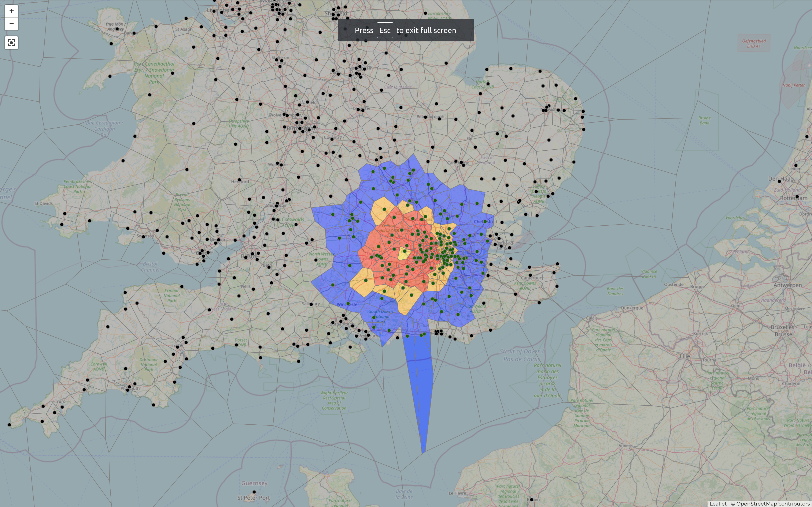Select the black marker at Bangor
Viewport: 812px width, 507px height.
pyautogui.click(x=134, y=33)
